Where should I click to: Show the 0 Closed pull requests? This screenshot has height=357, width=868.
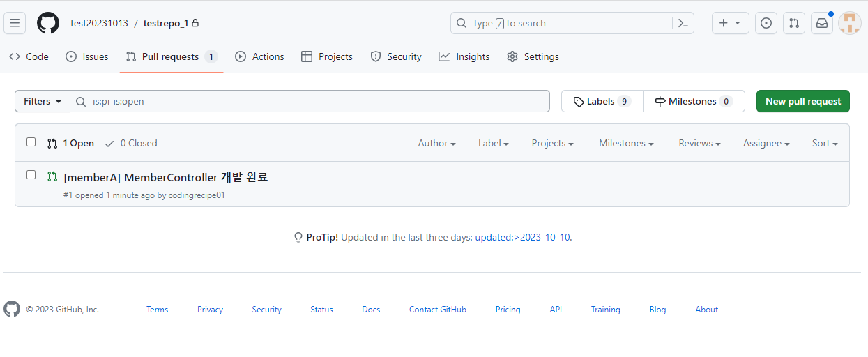131,143
